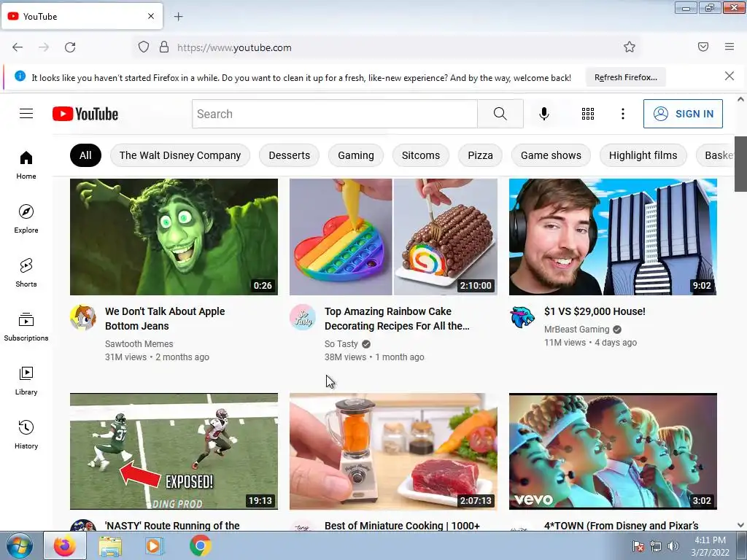Screen dimensions: 747x560
Task: Open the YouTube hamburger guide menu
Action: tap(26, 114)
